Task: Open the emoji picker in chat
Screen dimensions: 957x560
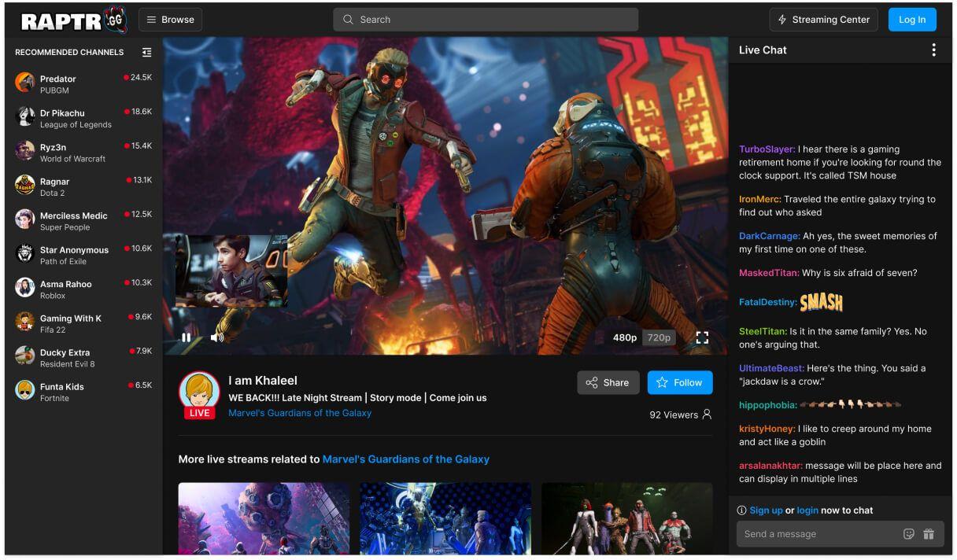Action: coord(909,534)
